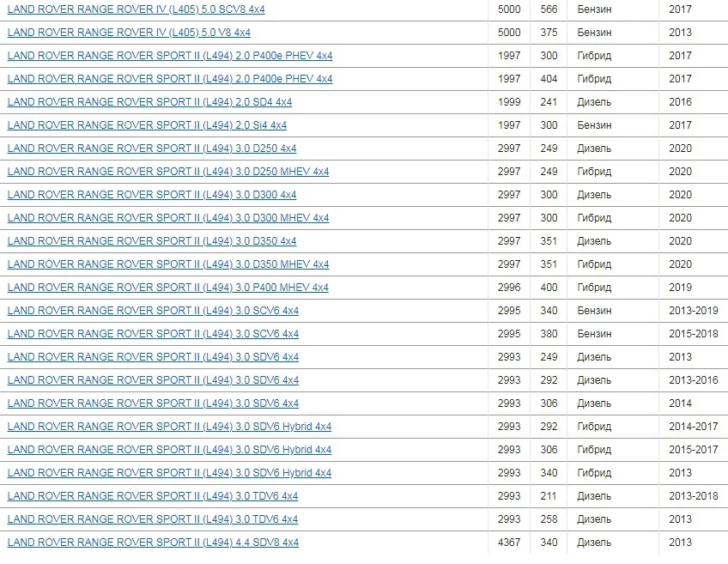Select Гибрид fuel cell in P400 MHEV row

(x=594, y=288)
